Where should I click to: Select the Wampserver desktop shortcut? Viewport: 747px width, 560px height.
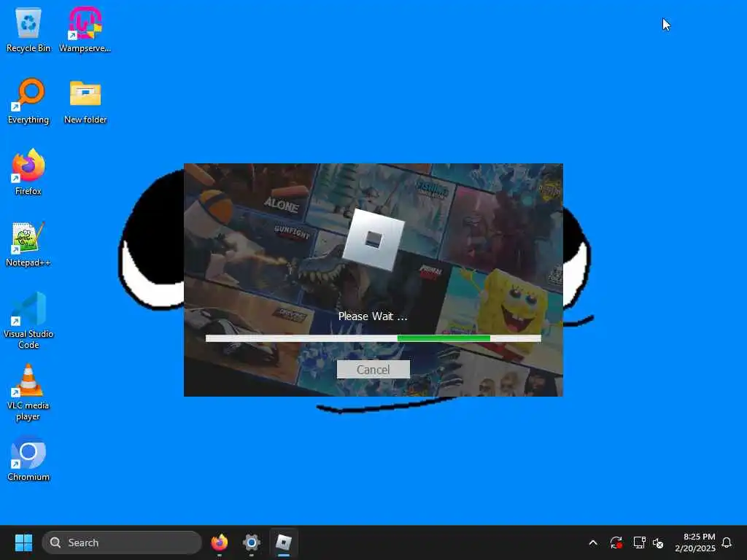85,29
